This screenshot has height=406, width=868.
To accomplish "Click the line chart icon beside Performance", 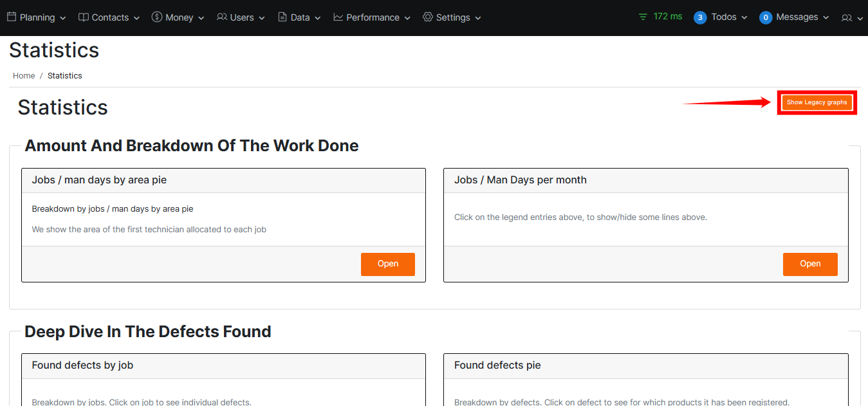I will 338,17.
